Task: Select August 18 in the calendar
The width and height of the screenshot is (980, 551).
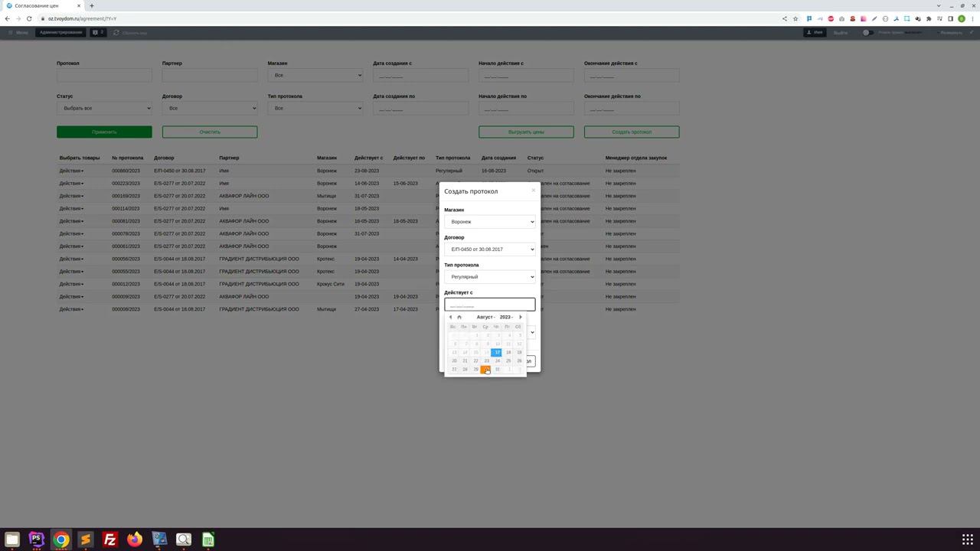Action: (x=508, y=352)
